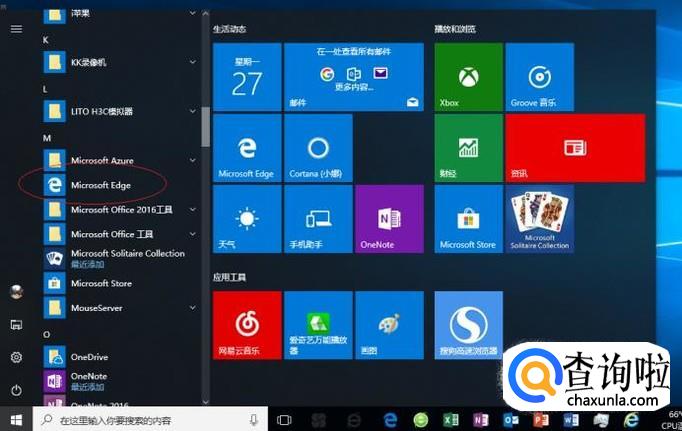Launch the Groove 音乐 tile
The image size is (682, 431).
[540, 77]
